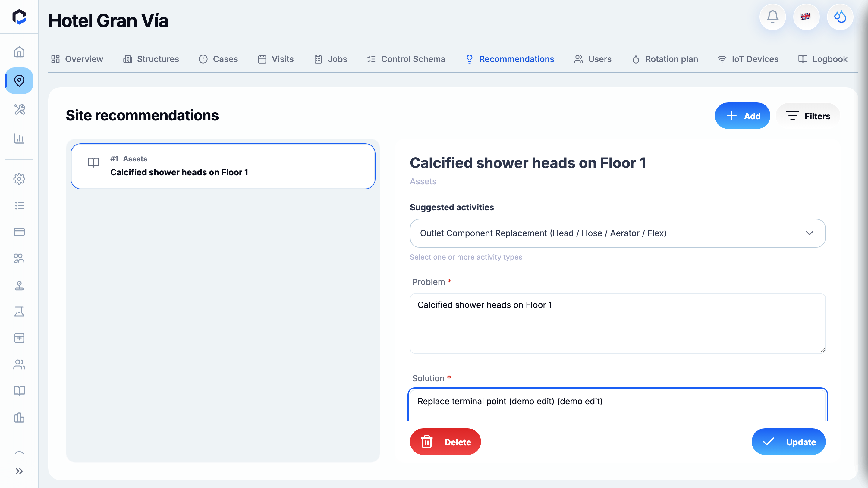Open the tools wrench sidebar icon
Screen dimensions: 868x488
coord(19,109)
